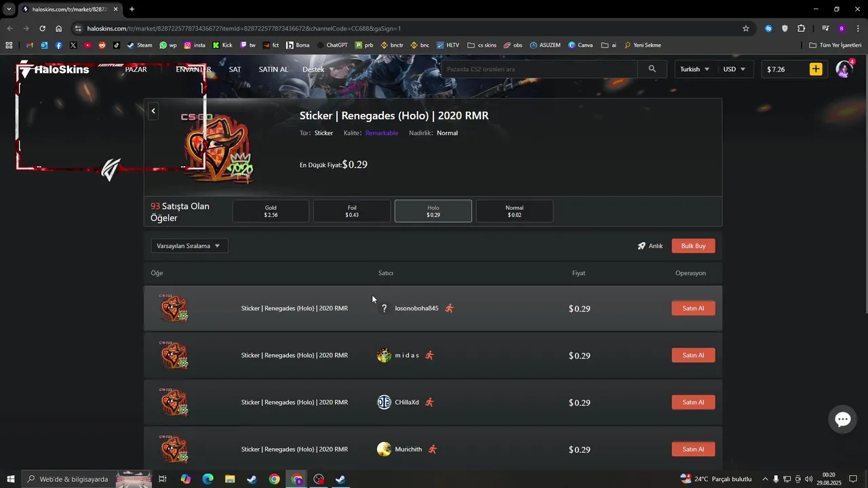Image resolution: width=868 pixels, height=488 pixels.
Task: Click the Anlık label
Action: click(x=656, y=246)
